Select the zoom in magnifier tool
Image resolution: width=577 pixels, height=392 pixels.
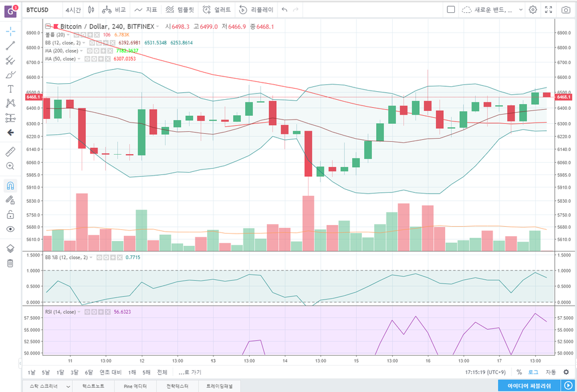click(x=10, y=166)
